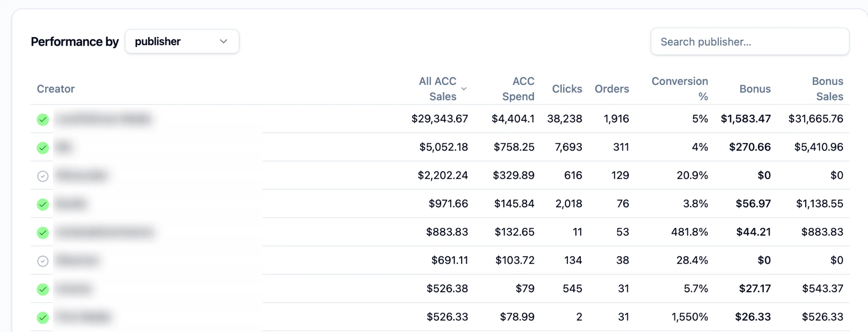Click green check icon in $29,343.67 row

43,119
